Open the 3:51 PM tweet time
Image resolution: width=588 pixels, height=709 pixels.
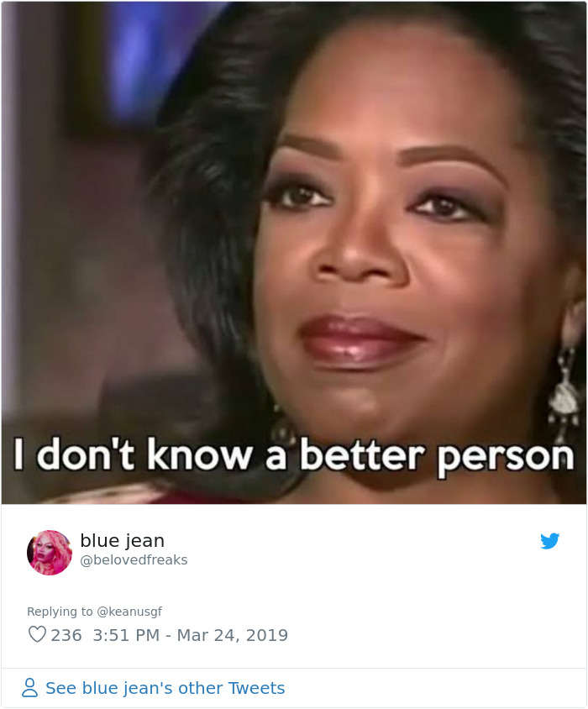(126, 635)
